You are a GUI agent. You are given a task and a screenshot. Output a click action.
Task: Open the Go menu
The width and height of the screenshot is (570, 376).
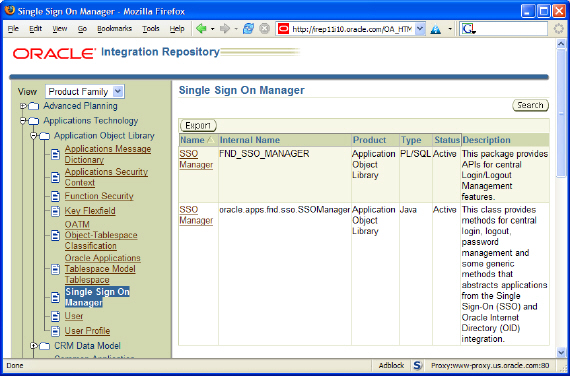[x=82, y=29]
